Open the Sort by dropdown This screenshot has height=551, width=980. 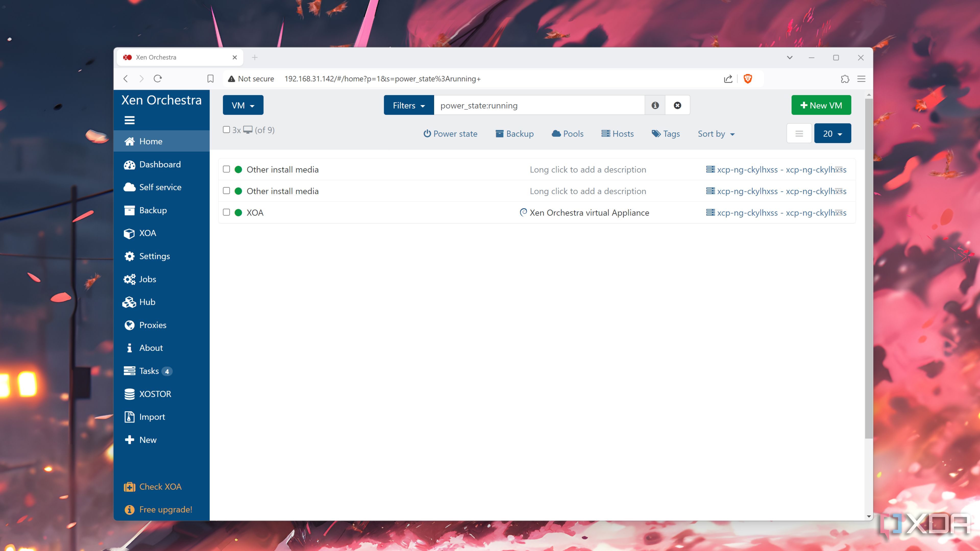[716, 134]
